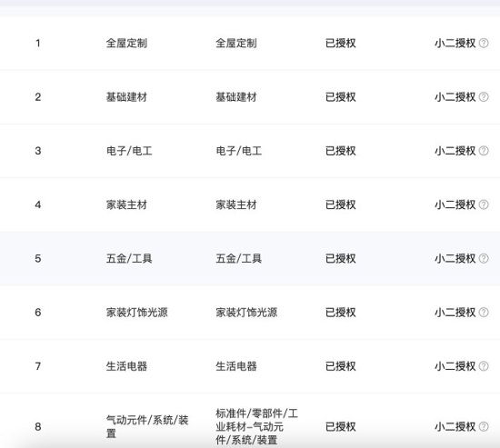Click the help icon in row 8 气动元件
This screenshot has width=500, height=448.
484,426
